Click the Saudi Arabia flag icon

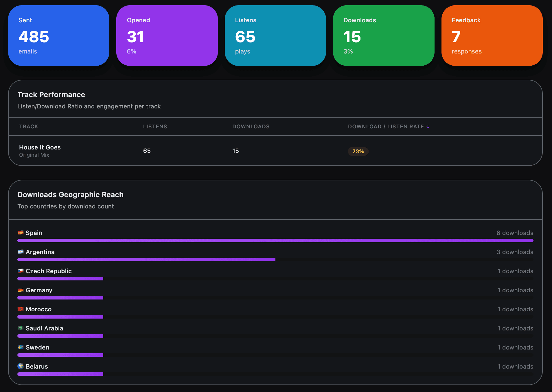[20, 328]
